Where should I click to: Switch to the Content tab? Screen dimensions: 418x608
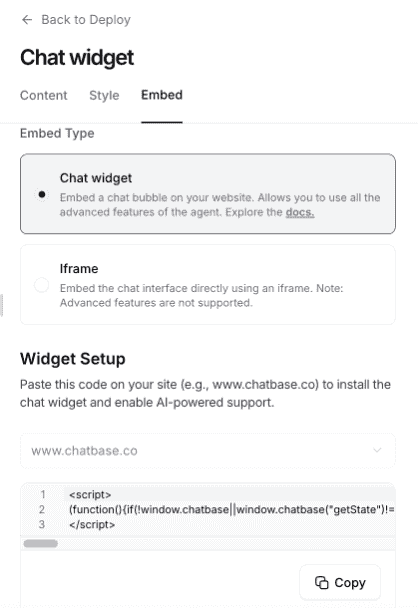click(x=43, y=95)
